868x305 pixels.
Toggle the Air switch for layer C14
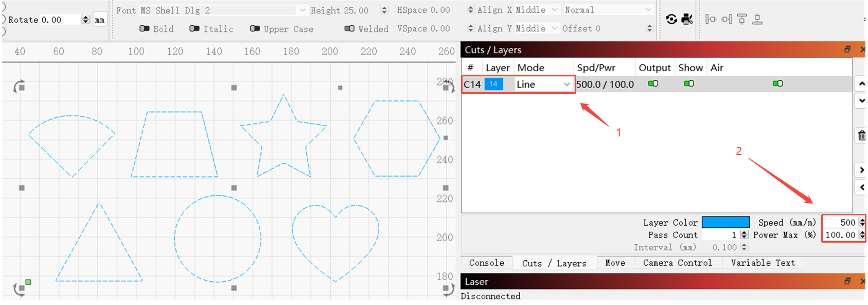tap(777, 83)
